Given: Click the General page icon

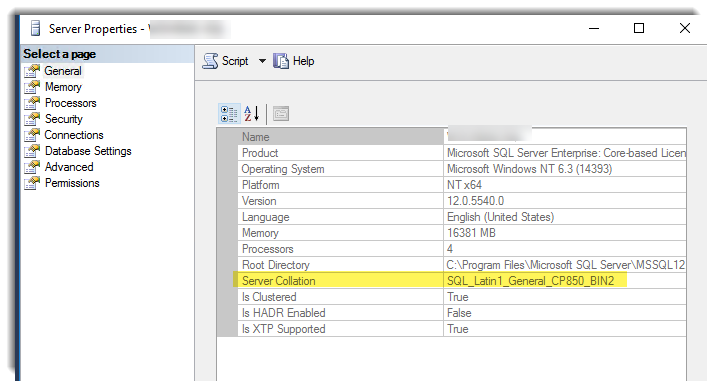Looking at the screenshot, I should (32, 71).
